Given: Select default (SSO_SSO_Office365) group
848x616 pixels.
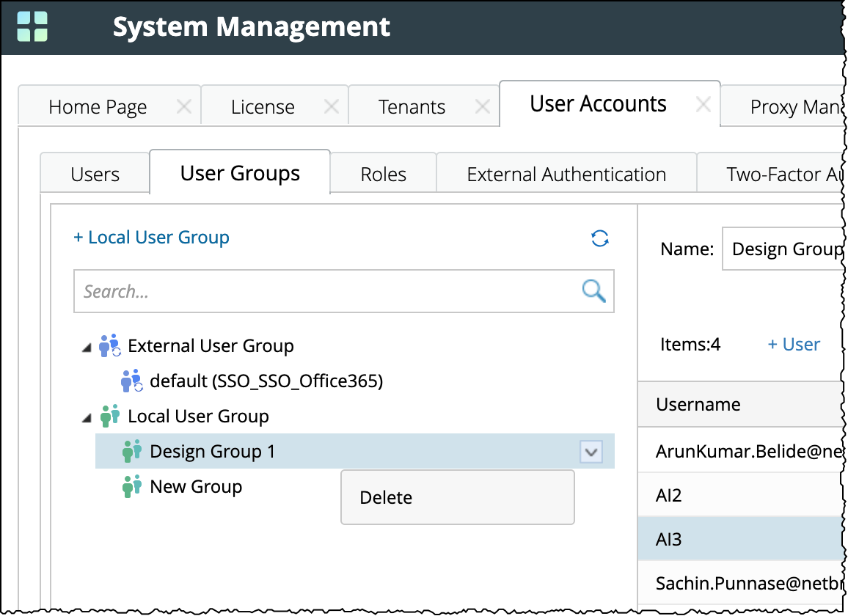Looking at the screenshot, I should click(x=266, y=381).
